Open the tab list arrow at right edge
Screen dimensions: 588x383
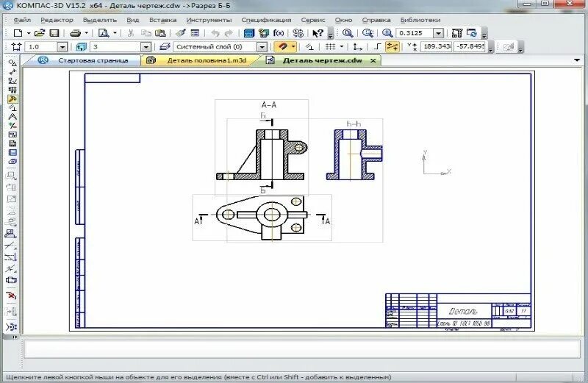pos(577,60)
